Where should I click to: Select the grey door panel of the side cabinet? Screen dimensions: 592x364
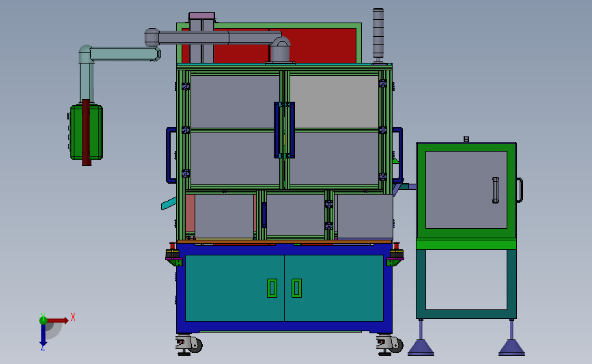tap(466, 190)
